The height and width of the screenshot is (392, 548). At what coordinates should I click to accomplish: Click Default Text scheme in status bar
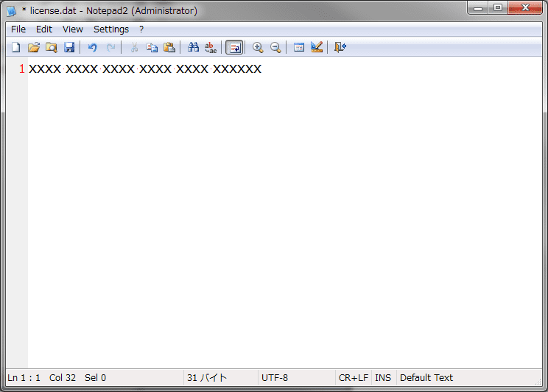click(x=426, y=378)
